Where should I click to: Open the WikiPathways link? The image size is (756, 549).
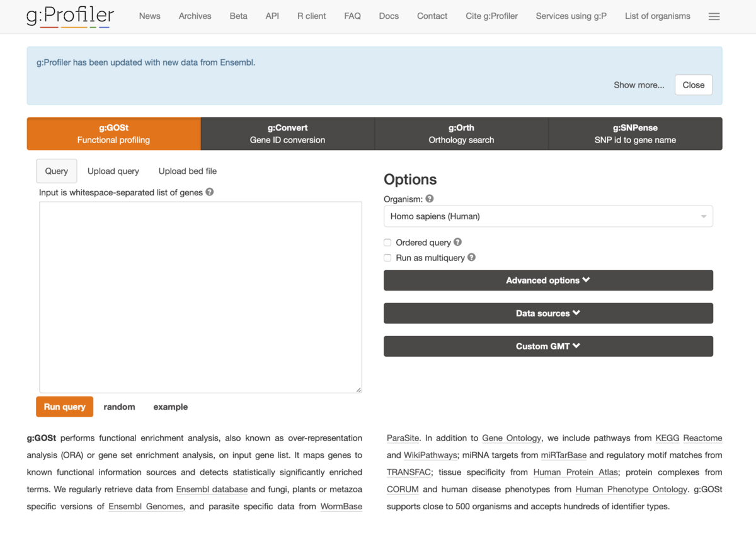click(430, 455)
